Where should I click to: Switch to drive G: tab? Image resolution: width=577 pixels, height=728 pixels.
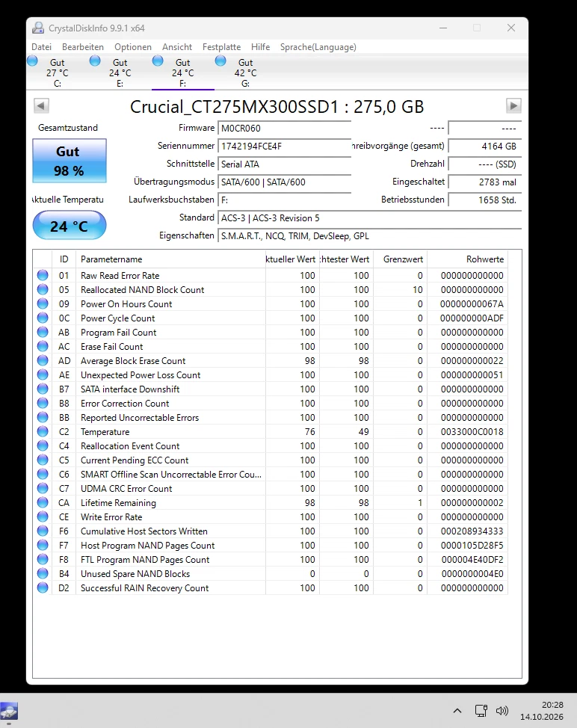[246, 73]
